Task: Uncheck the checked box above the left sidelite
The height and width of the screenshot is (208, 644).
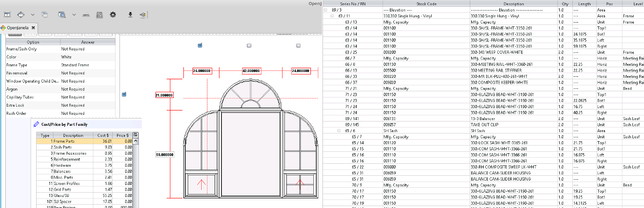Action: coord(200,46)
